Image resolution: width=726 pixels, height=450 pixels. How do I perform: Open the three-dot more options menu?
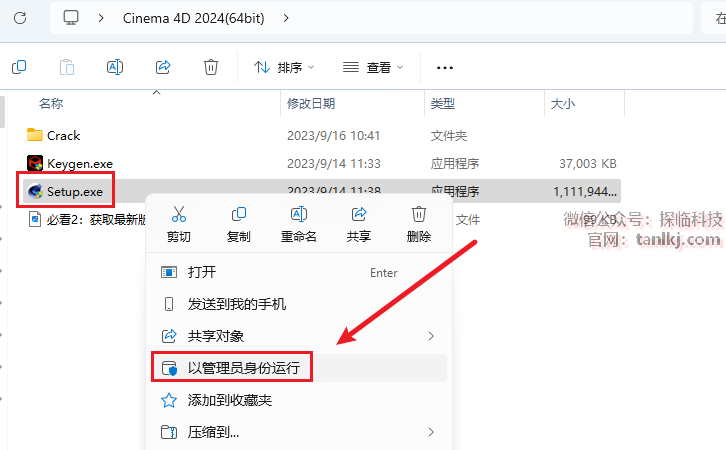(445, 68)
